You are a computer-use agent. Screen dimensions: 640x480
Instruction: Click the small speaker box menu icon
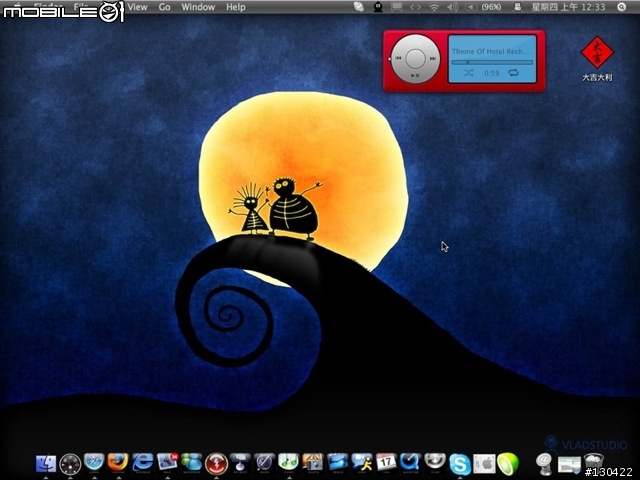[x=471, y=7]
